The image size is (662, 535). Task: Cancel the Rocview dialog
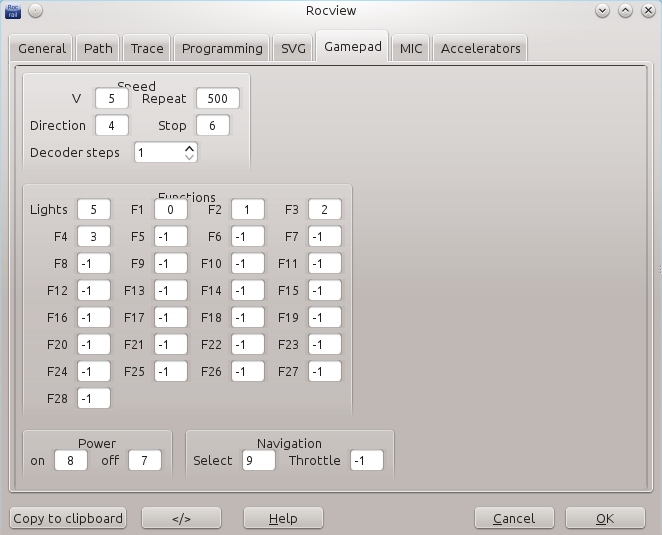514,518
